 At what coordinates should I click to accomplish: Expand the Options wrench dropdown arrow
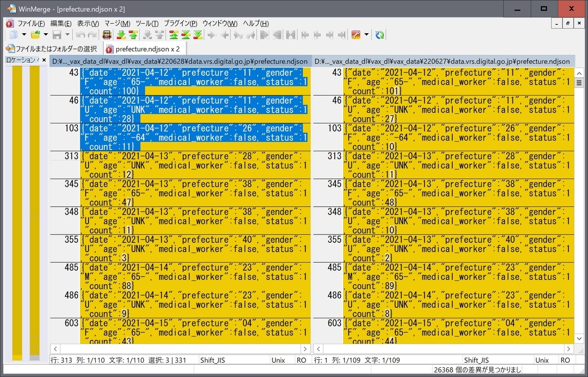[366, 35]
